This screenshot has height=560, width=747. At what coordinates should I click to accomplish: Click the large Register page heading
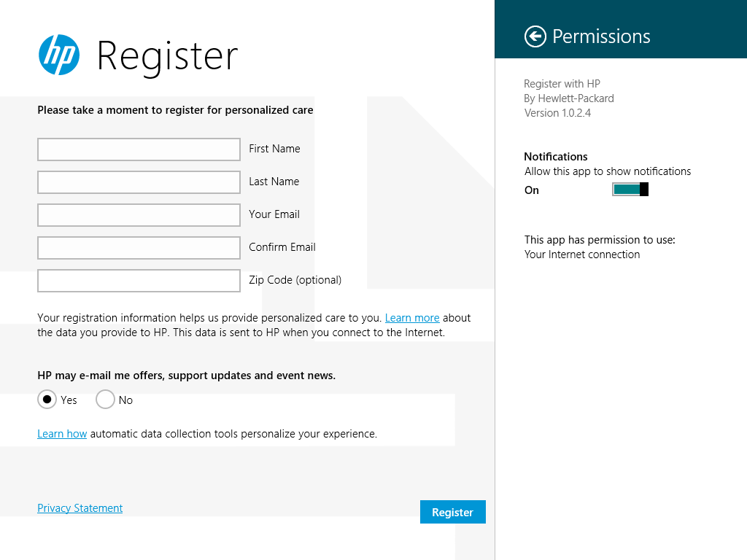pyautogui.click(x=167, y=56)
